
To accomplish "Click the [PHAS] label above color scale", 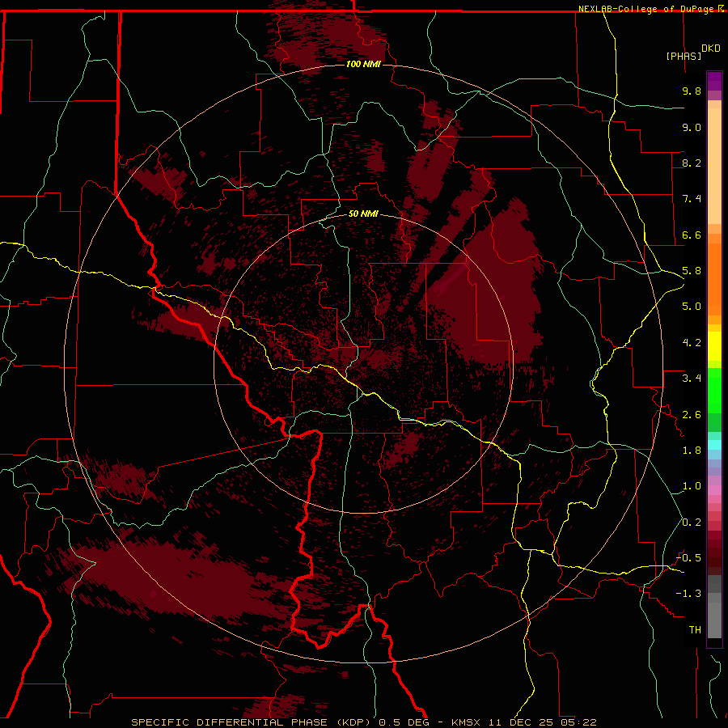I will tap(684, 56).
